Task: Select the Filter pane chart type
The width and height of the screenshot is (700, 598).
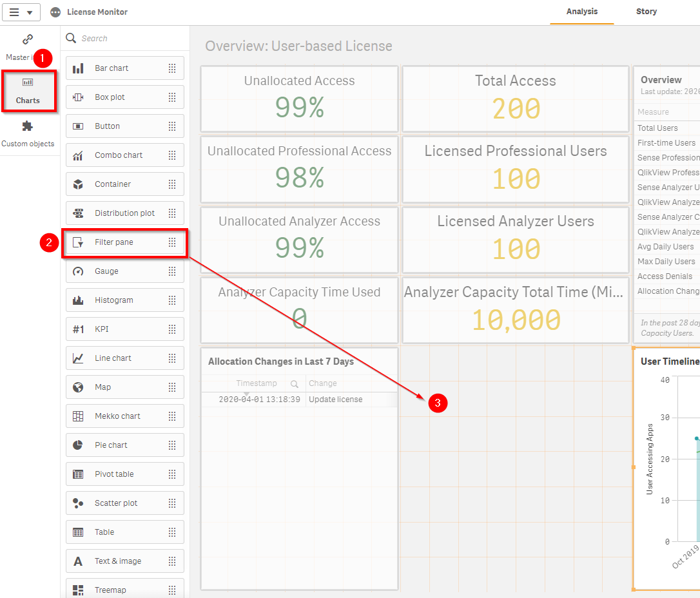Action: click(x=116, y=242)
